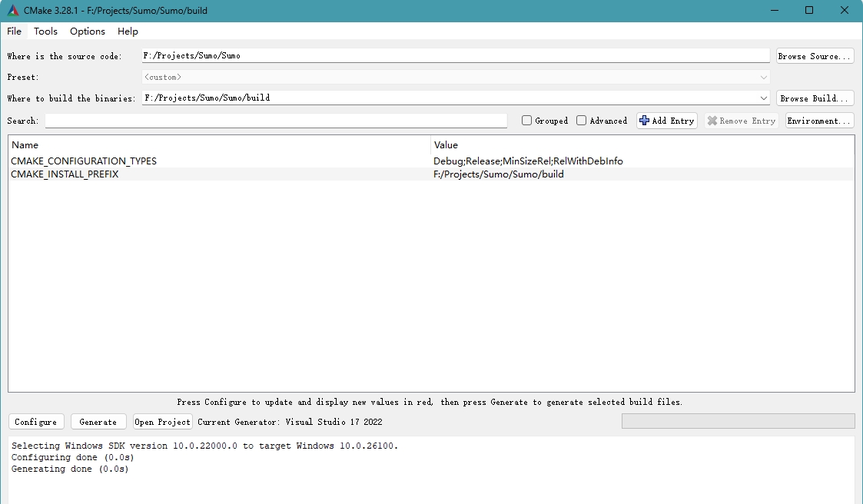The image size is (863, 504).
Task: Click the 'Configuring done (0.0s)' output line
Action: point(73,457)
